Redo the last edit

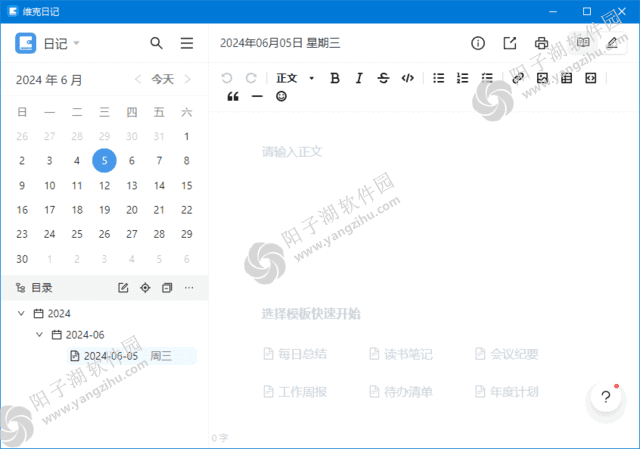pos(251,78)
